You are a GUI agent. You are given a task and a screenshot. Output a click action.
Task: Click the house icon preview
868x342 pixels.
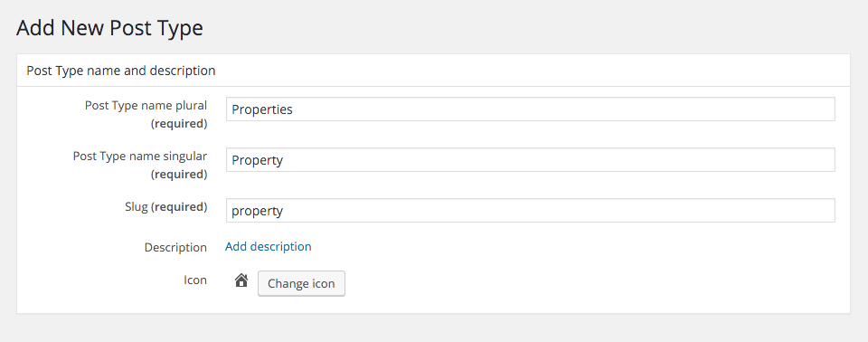[x=241, y=281]
